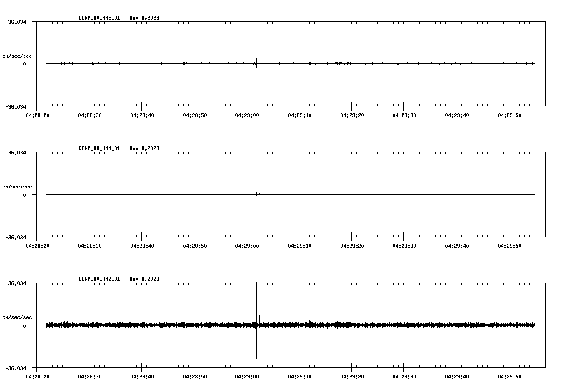Select the QDNP_UW_HNN_01 channel title
This screenshot has width=576, height=392.
click(99, 148)
